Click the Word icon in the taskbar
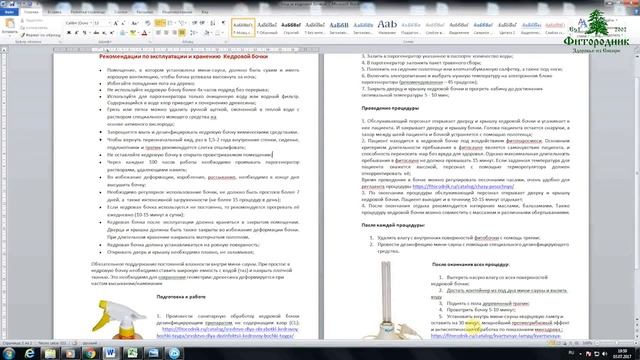This screenshot has height=360, width=640. 110,353
